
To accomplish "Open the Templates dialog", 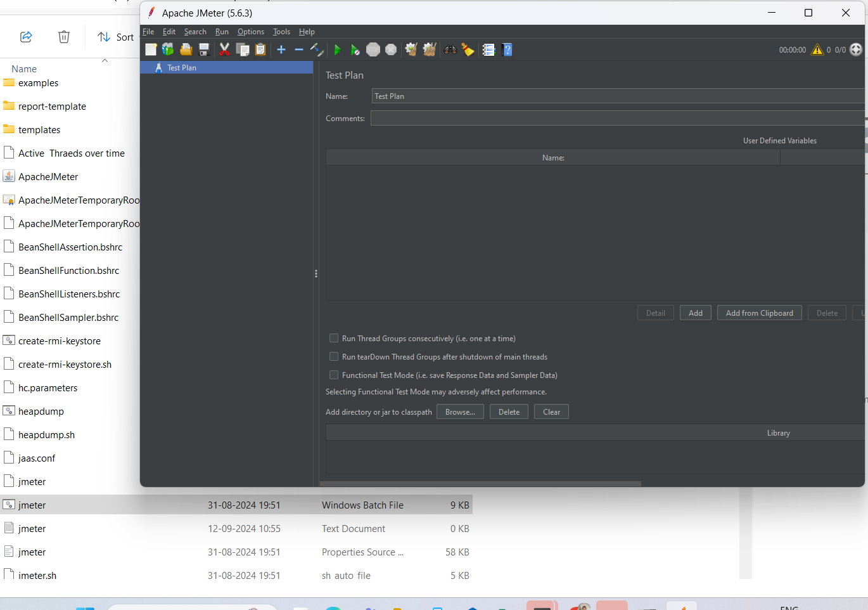I will point(168,49).
